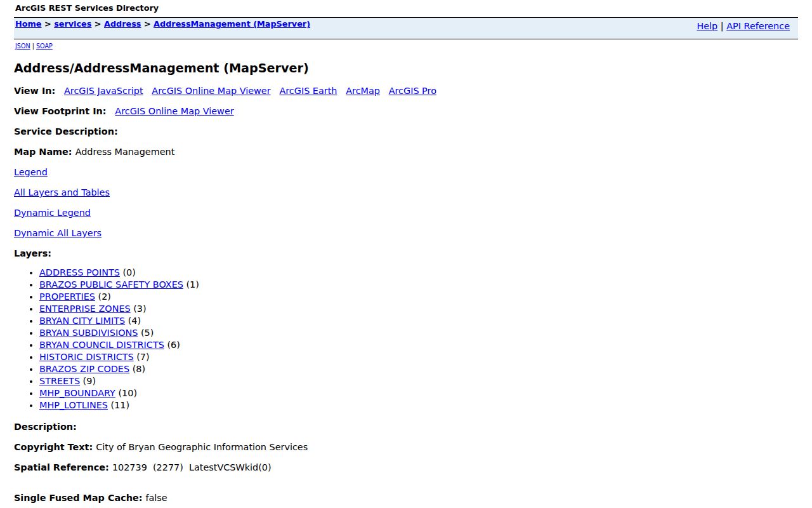Image resolution: width=812 pixels, height=508 pixels.
Task: Open the MHP_LOTLINES layer
Action: point(74,405)
